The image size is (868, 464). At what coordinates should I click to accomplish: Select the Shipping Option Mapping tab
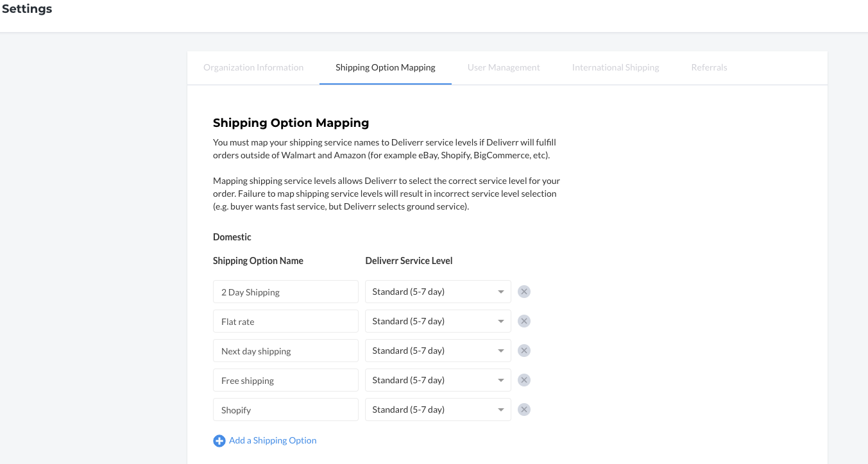pyautogui.click(x=385, y=67)
